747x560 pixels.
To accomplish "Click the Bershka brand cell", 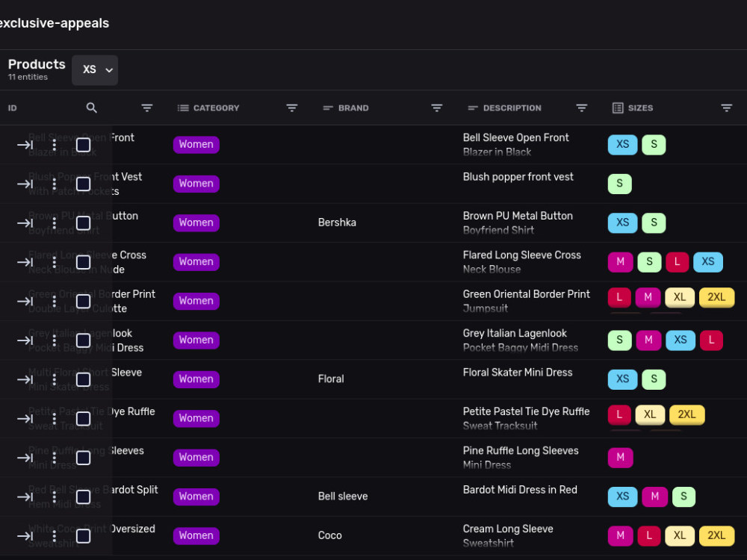I will point(337,223).
